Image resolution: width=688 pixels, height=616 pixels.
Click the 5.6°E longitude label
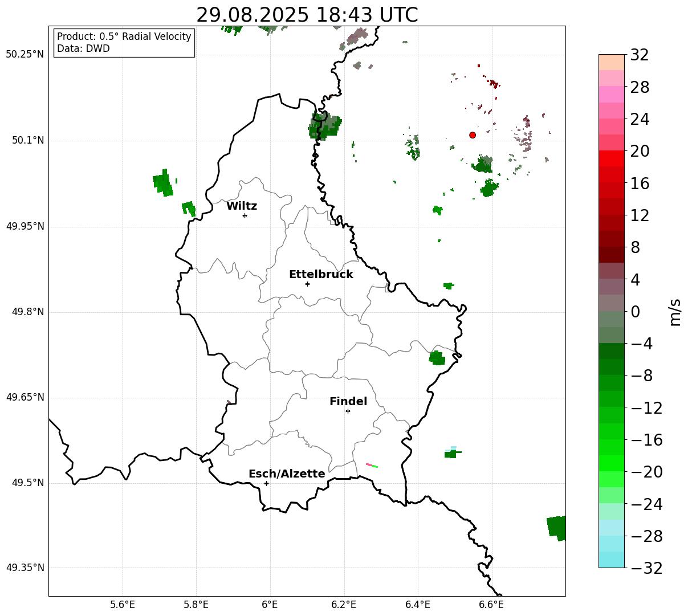tap(123, 604)
